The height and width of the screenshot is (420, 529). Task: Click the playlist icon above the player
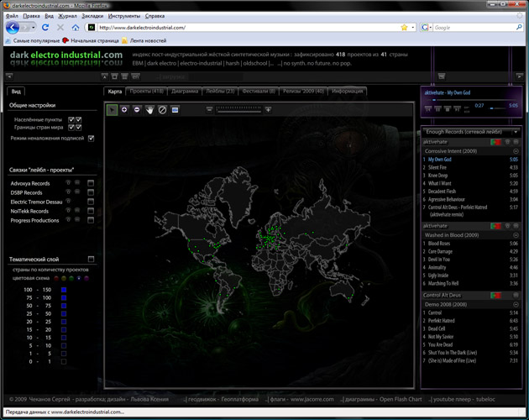point(442,76)
